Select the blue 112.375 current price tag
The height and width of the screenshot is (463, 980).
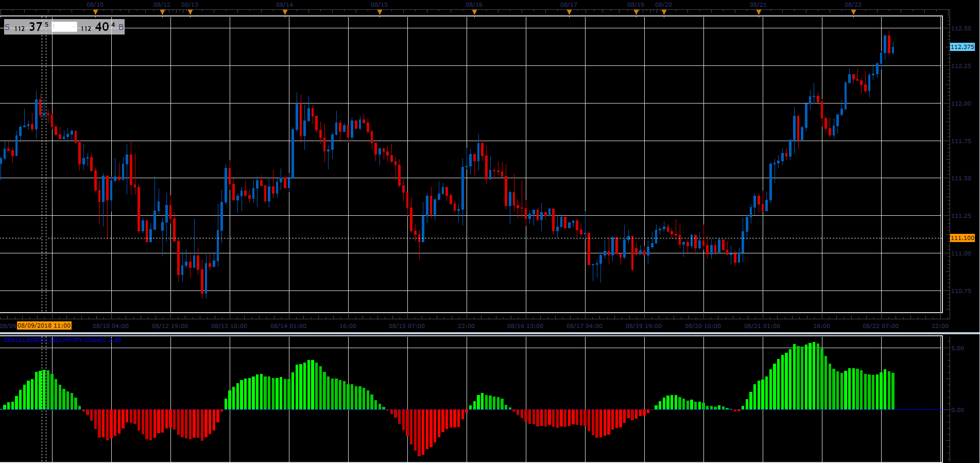point(962,47)
